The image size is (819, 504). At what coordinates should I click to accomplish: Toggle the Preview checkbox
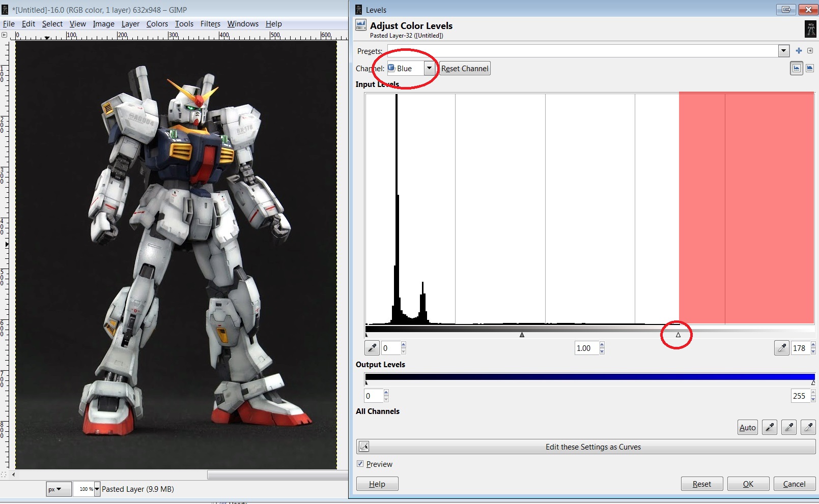point(360,464)
